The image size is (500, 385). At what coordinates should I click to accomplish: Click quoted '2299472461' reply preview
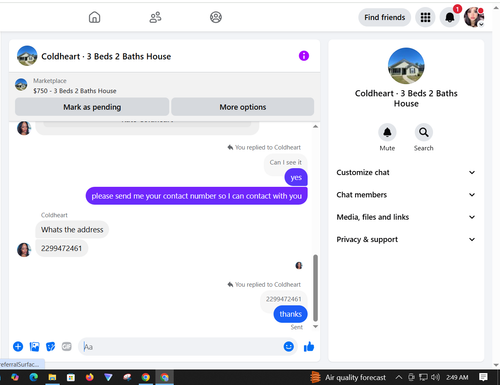point(284,299)
